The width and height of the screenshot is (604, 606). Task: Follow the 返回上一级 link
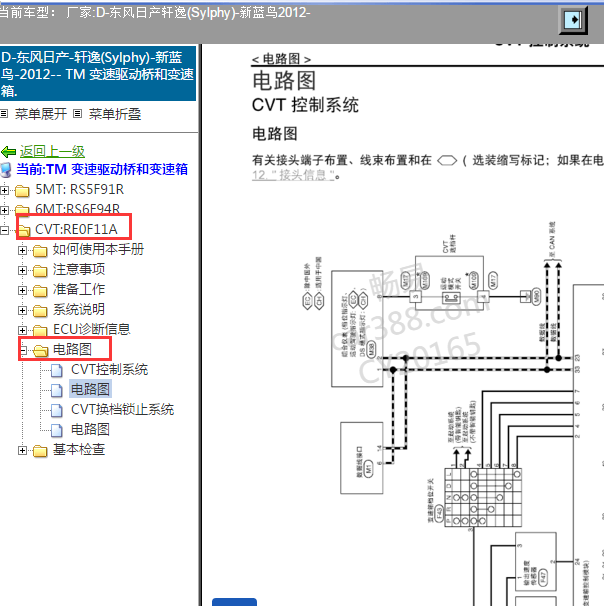coord(52,152)
